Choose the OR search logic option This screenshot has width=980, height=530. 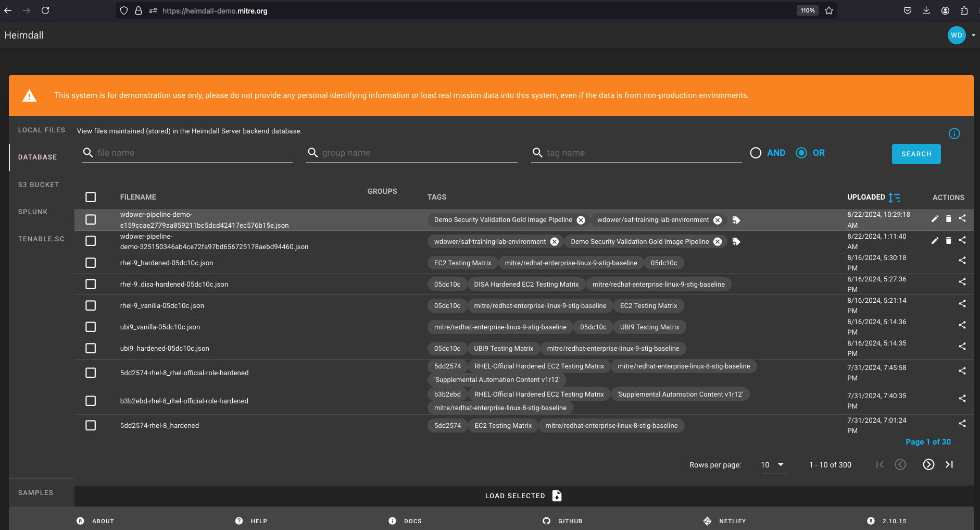pyautogui.click(x=801, y=153)
